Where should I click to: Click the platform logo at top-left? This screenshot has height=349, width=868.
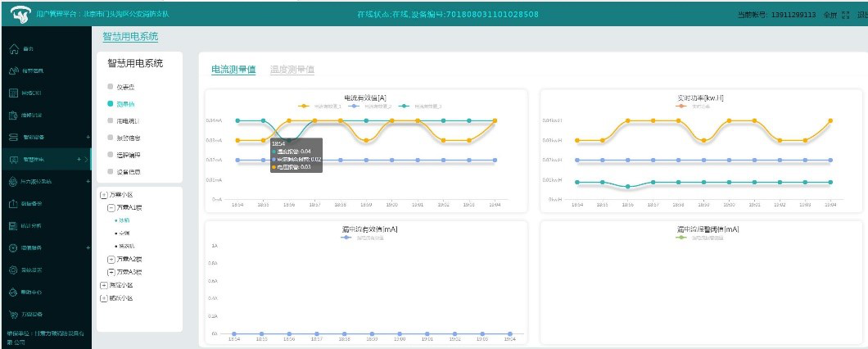tap(18, 14)
